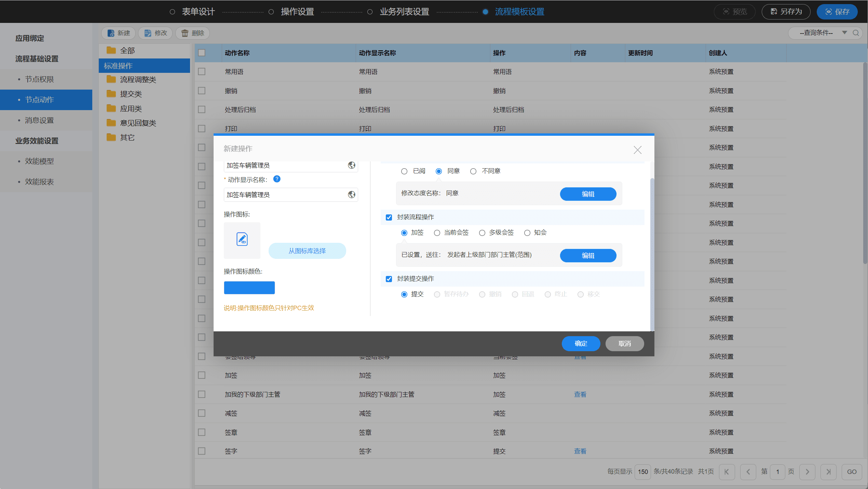Open 效能报表 in the sidebar
The image size is (868, 489).
point(46,182)
